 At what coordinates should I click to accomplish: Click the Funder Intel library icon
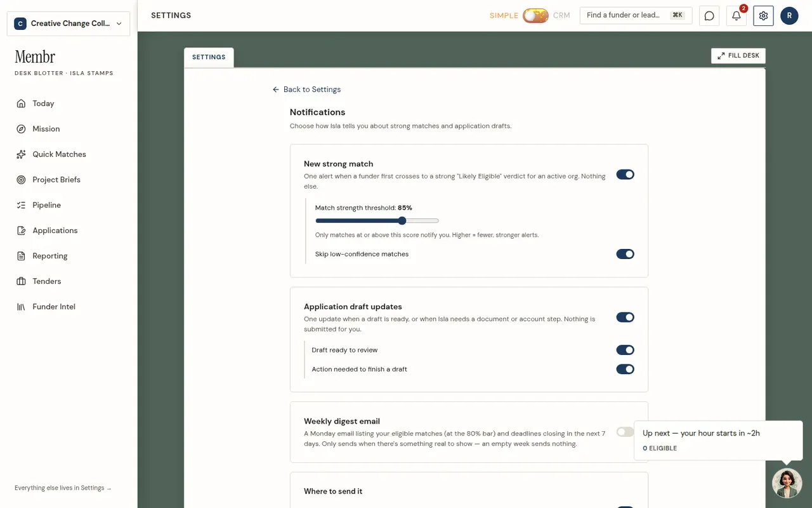21,307
